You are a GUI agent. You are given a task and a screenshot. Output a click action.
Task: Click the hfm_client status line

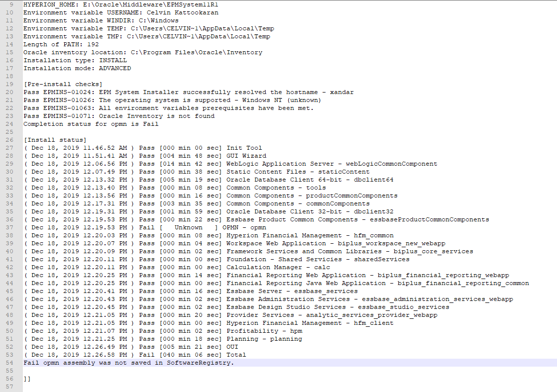coord(209,323)
